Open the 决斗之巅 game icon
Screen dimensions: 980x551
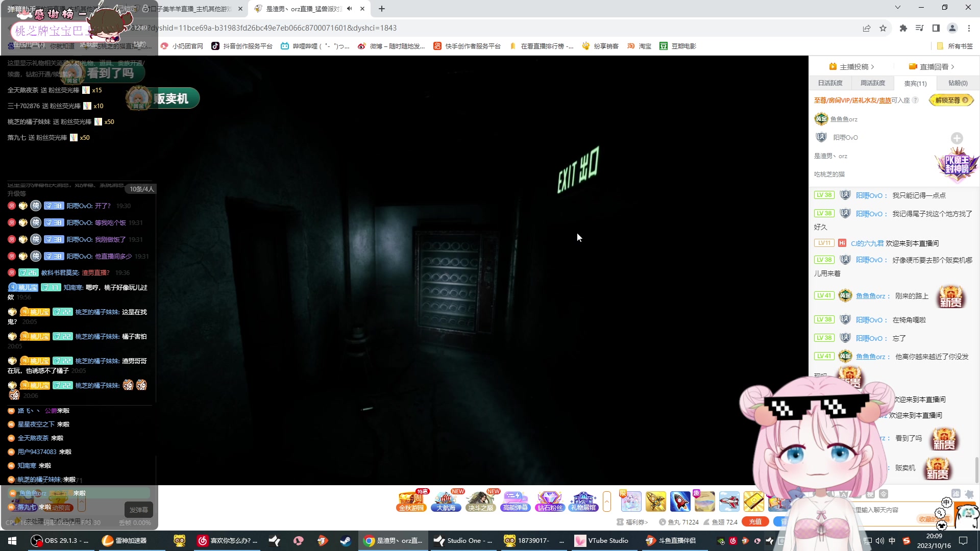(x=481, y=501)
